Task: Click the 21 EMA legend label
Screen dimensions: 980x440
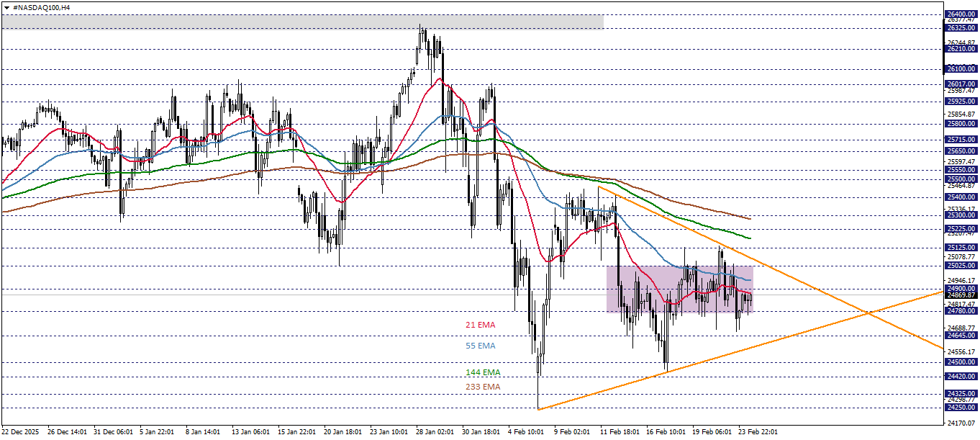Action: [x=479, y=324]
